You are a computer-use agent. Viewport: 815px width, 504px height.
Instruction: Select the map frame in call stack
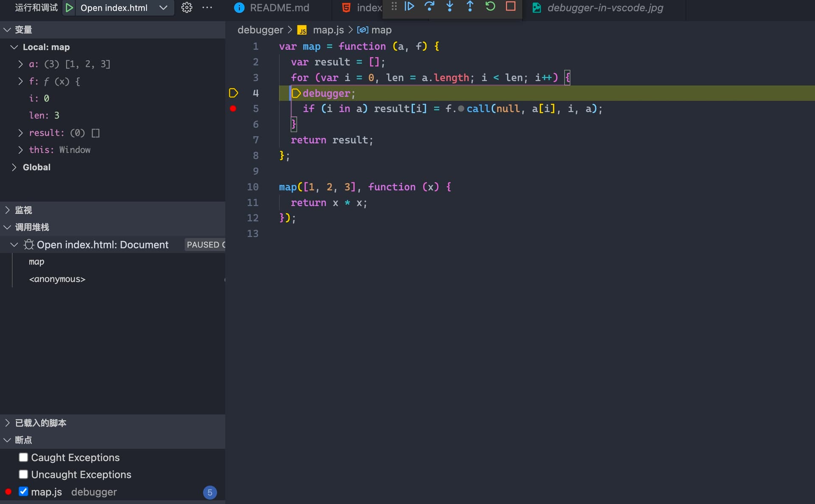(x=36, y=261)
